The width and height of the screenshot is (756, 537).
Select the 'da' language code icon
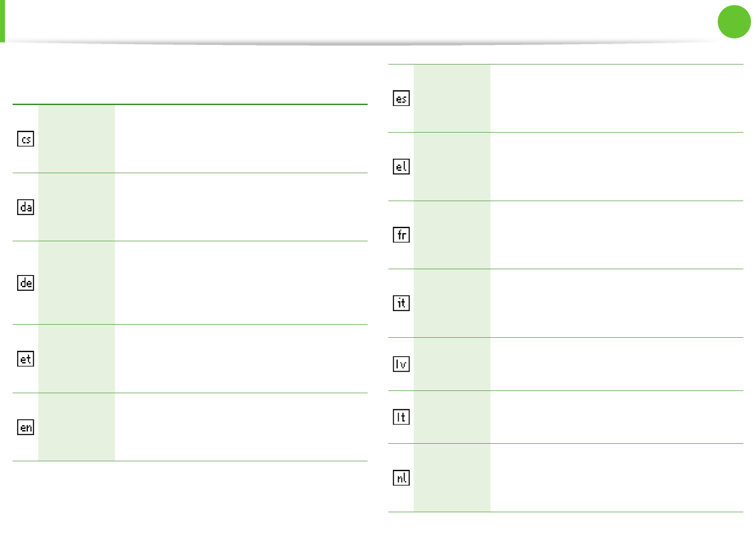[x=26, y=207]
